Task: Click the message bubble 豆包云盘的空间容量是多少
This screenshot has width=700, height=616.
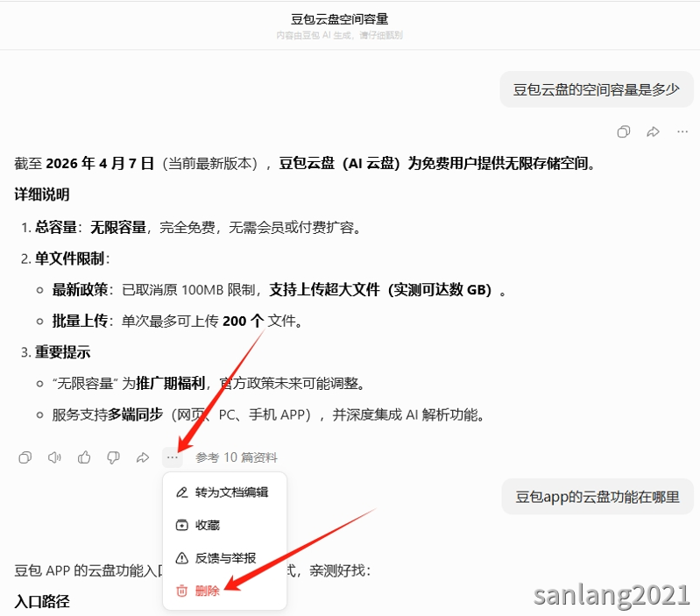Action: [597, 89]
